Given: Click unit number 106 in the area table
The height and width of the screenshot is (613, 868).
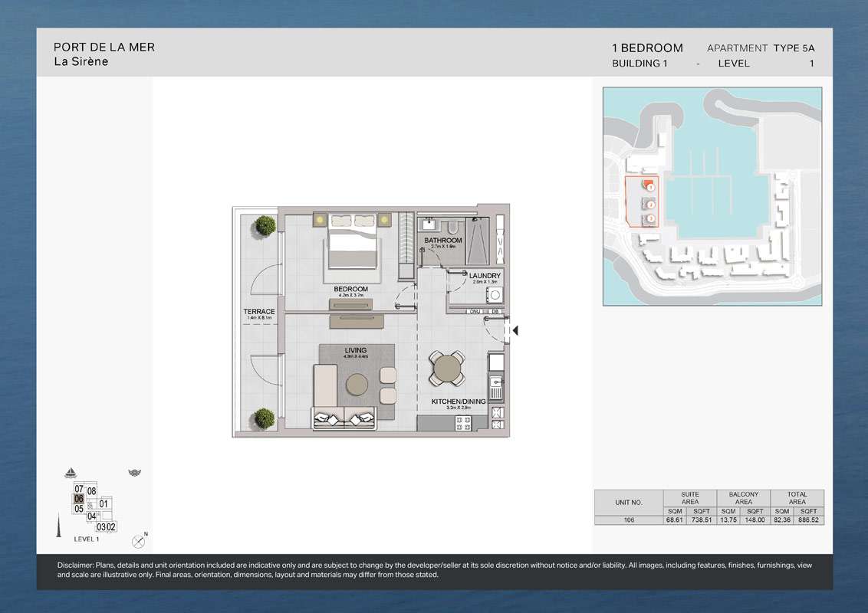Looking at the screenshot, I should (x=628, y=520).
